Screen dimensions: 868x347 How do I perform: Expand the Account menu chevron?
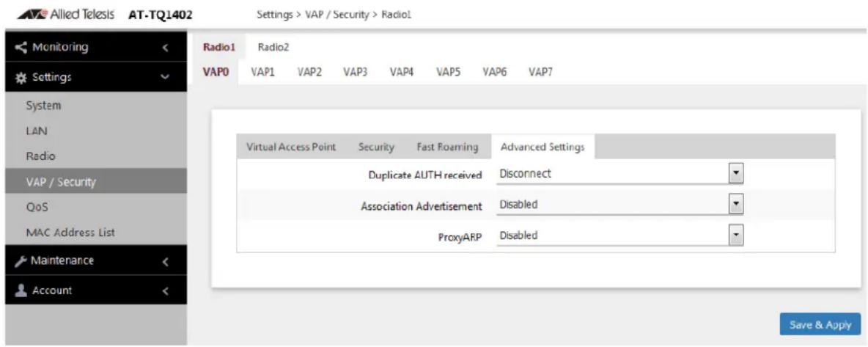click(x=165, y=291)
